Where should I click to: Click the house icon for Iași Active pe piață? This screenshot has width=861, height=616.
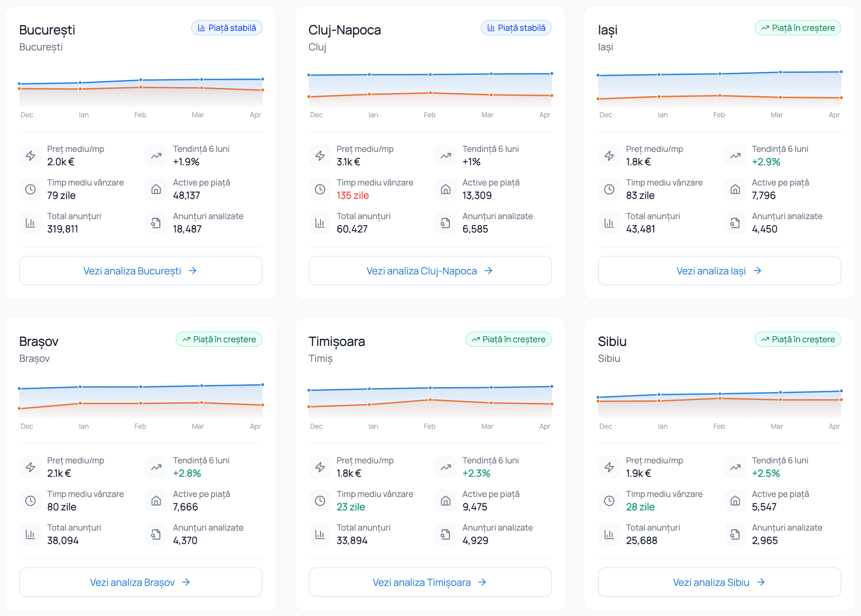coord(735,189)
